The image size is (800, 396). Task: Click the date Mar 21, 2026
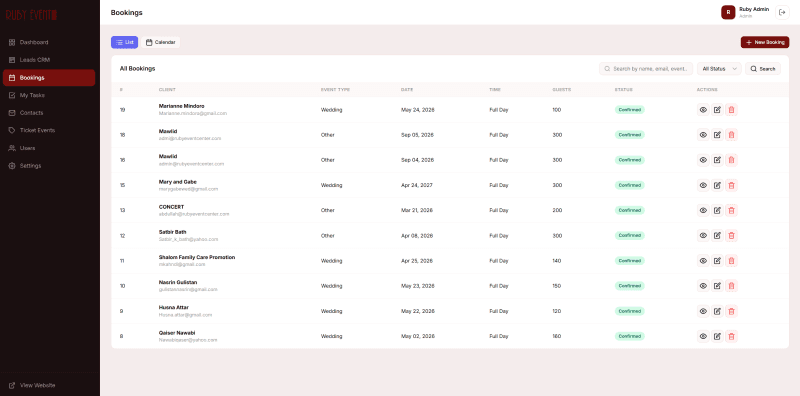click(417, 210)
